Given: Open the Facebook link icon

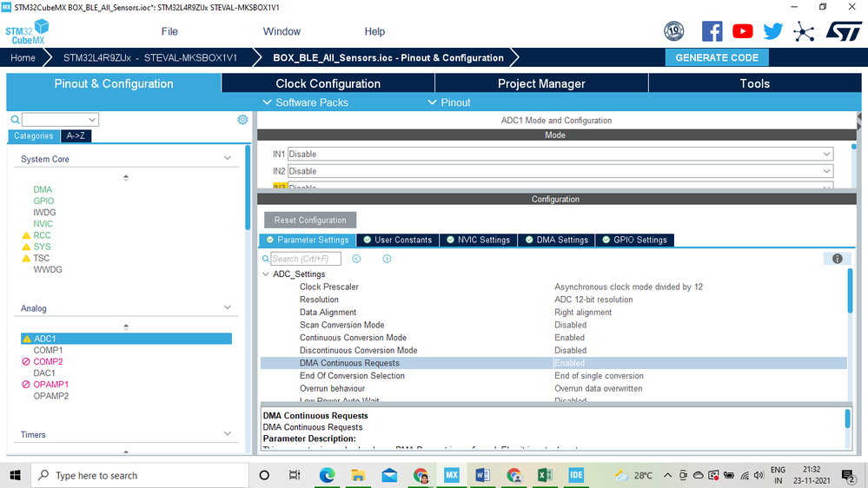Looking at the screenshot, I should (712, 31).
